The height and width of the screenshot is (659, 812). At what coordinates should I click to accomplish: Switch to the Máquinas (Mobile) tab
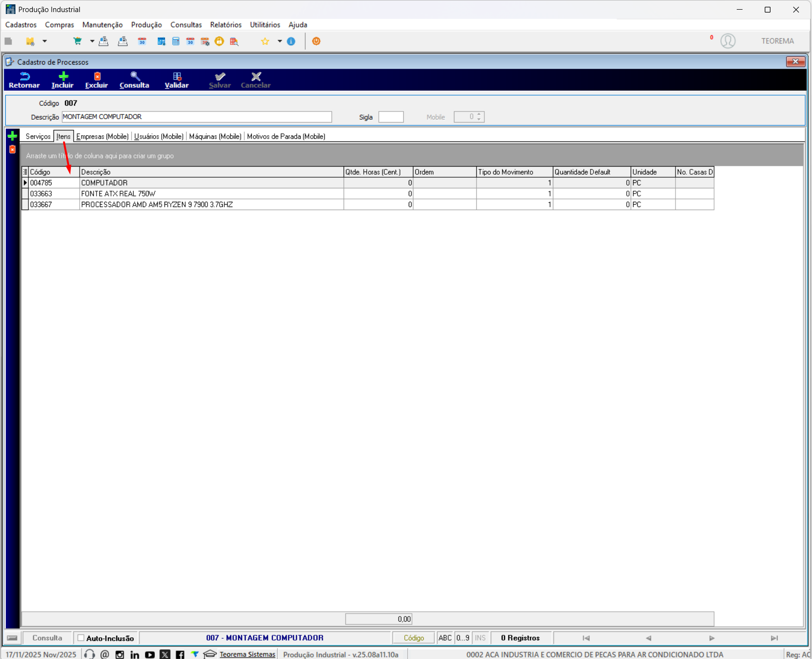215,136
